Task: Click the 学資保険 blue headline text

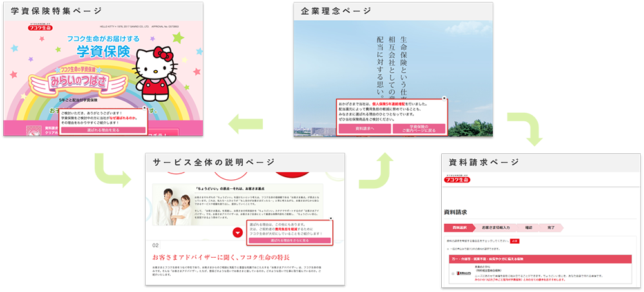Action: point(104,52)
